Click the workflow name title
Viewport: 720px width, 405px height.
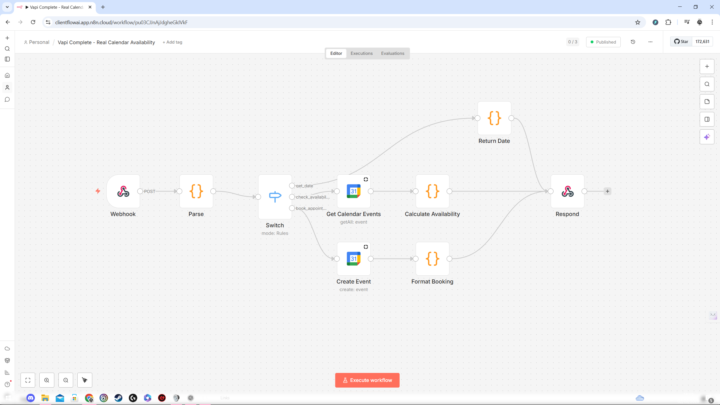(x=106, y=42)
